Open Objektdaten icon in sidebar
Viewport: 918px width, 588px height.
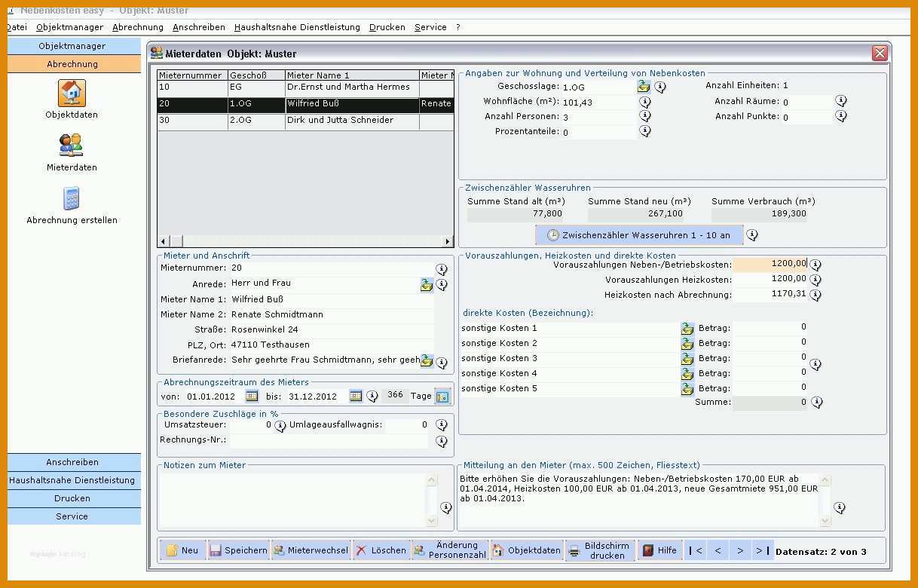72,93
